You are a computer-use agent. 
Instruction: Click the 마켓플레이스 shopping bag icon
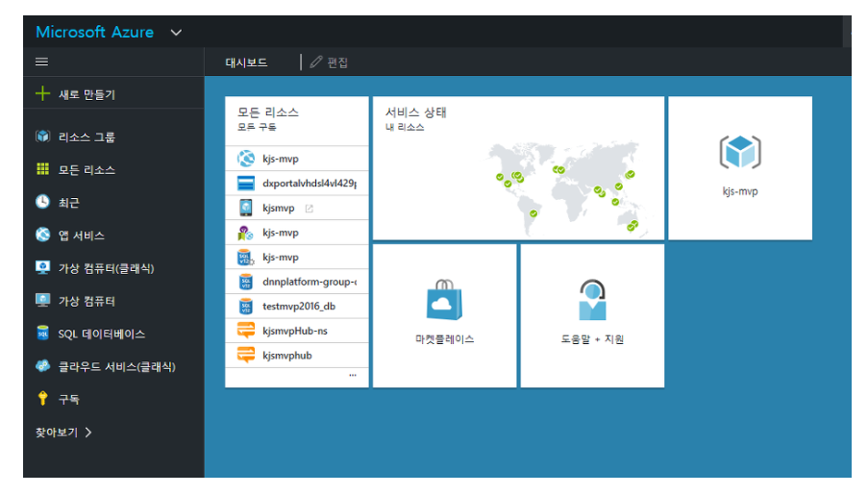[444, 300]
